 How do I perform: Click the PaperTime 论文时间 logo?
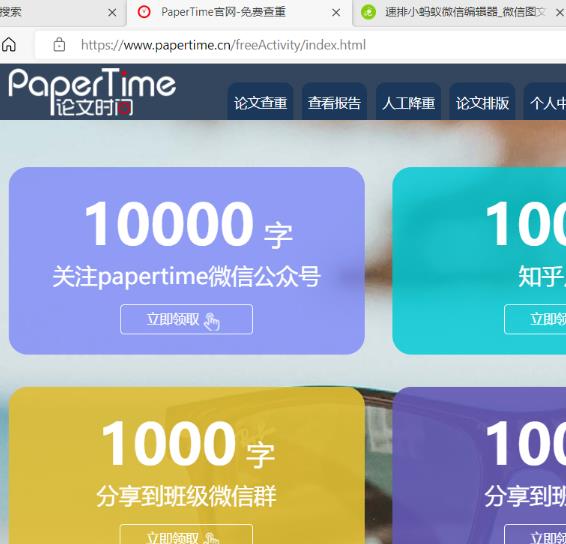pos(92,92)
